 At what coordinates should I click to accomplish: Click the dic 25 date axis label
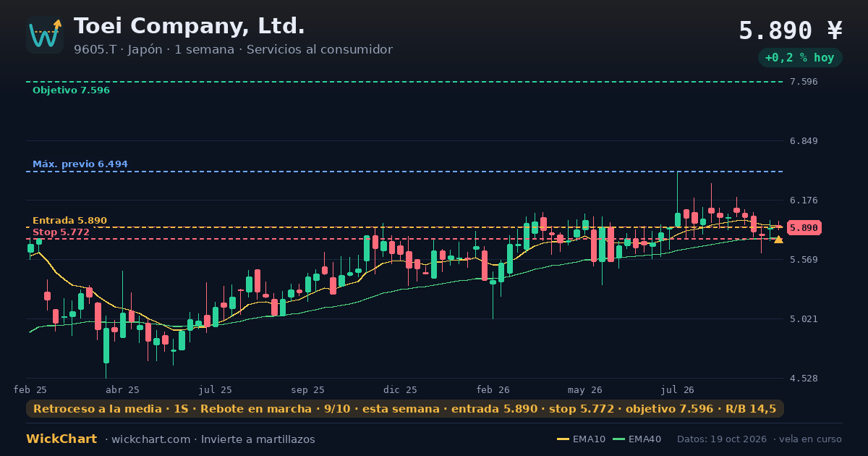[x=401, y=390]
